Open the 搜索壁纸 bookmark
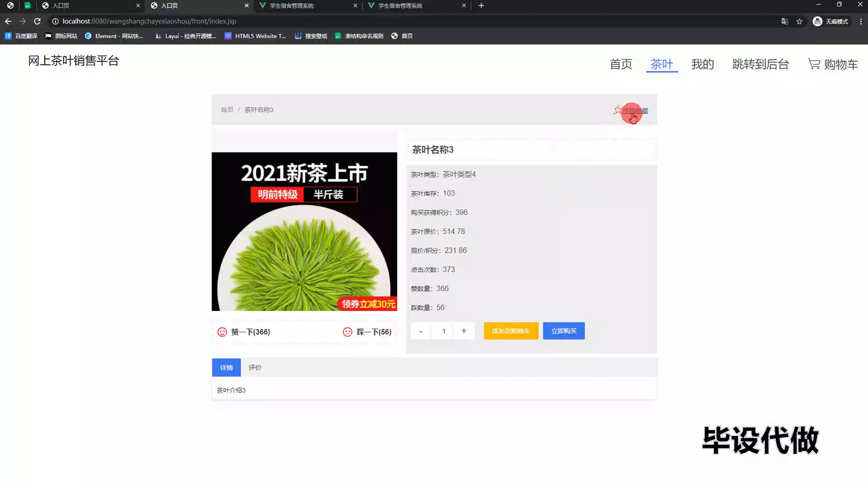 [x=311, y=36]
